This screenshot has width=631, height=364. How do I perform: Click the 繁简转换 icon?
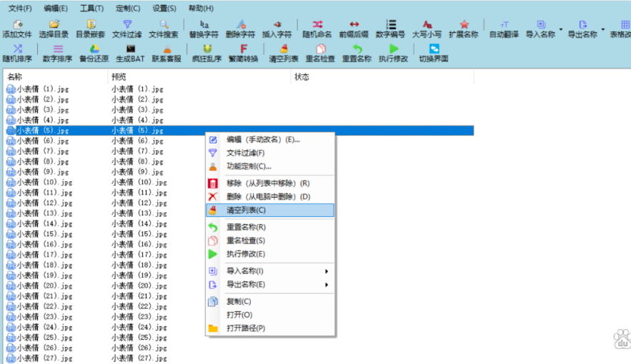coord(244,49)
